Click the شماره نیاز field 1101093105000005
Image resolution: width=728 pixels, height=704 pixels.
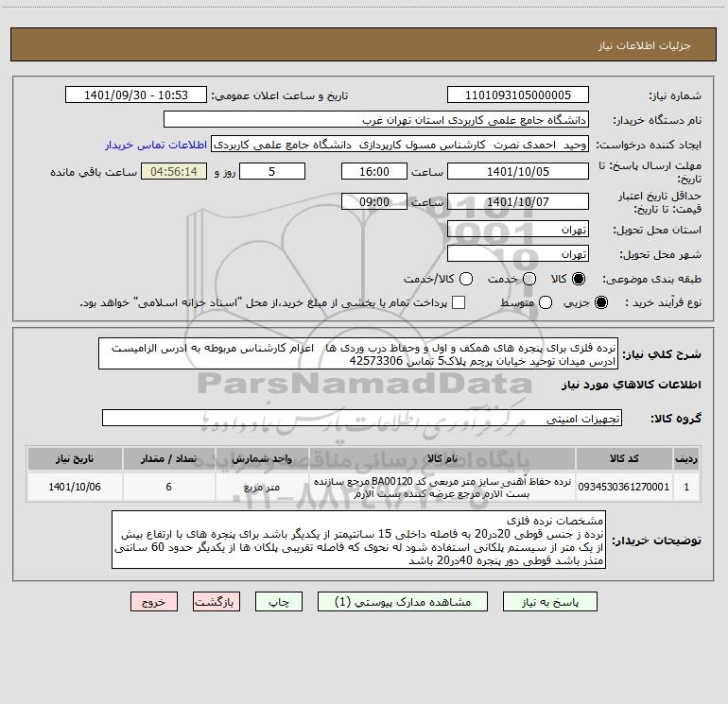click(x=518, y=95)
